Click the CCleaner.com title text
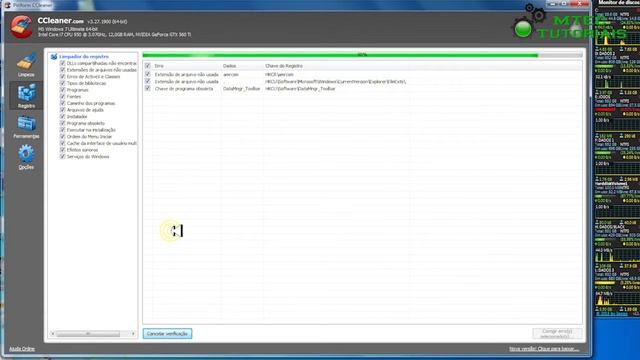The height and width of the screenshot is (360, 640). coord(60,21)
